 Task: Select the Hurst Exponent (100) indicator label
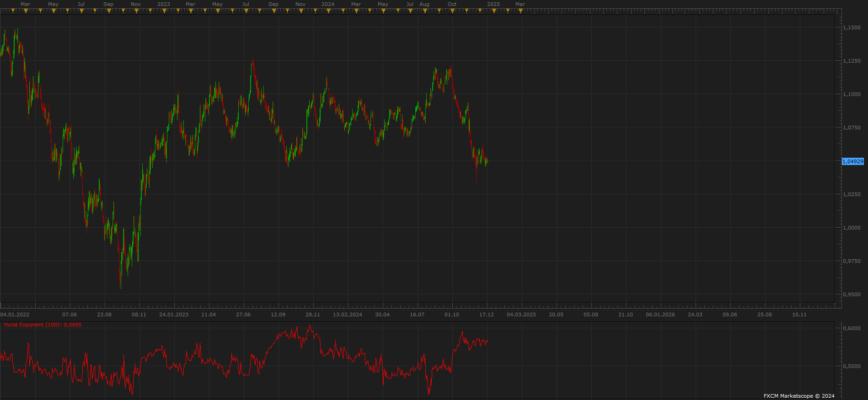pyautogui.click(x=43, y=325)
